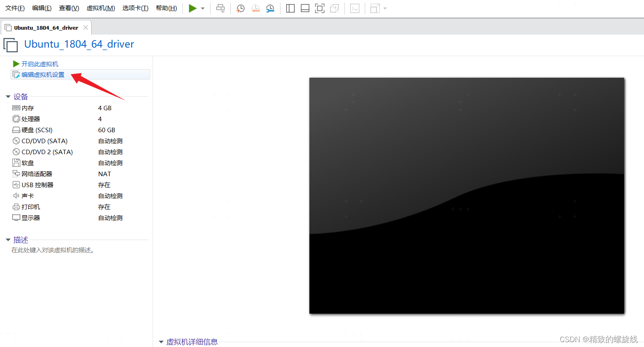Image resolution: width=644 pixels, height=347 pixels.
Task: Click the 自动检测 value beside 声卡
Action: click(110, 196)
